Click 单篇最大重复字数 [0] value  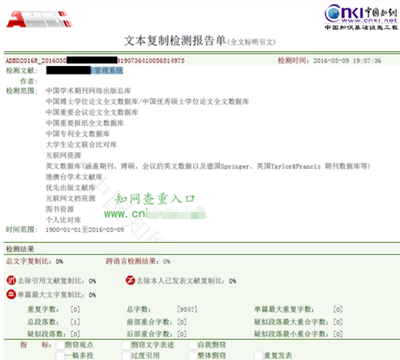pyautogui.click(x=338, y=309)
